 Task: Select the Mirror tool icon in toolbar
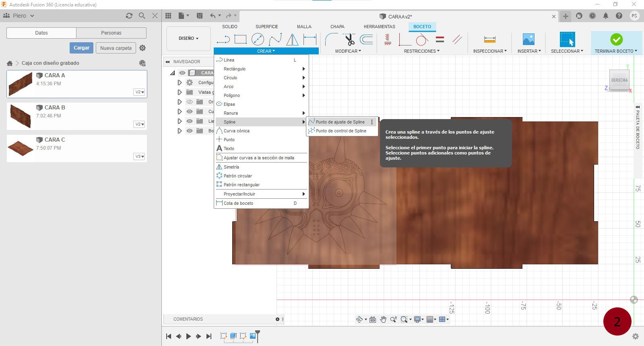click(292, 39)
